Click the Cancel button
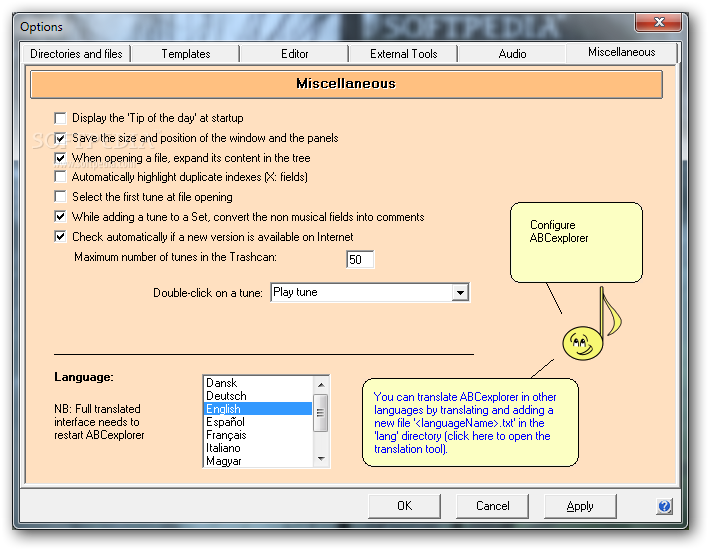This screenshot has width=709, height=550. pyautogui.click(x=492, y=506)
